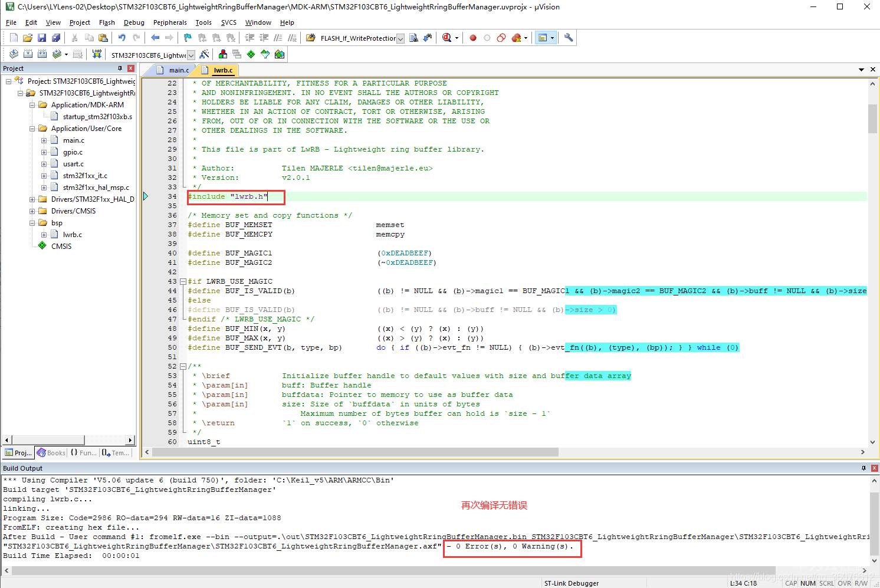Open Project menu
The height and width of the screenshot is (588, 880).
80,22
